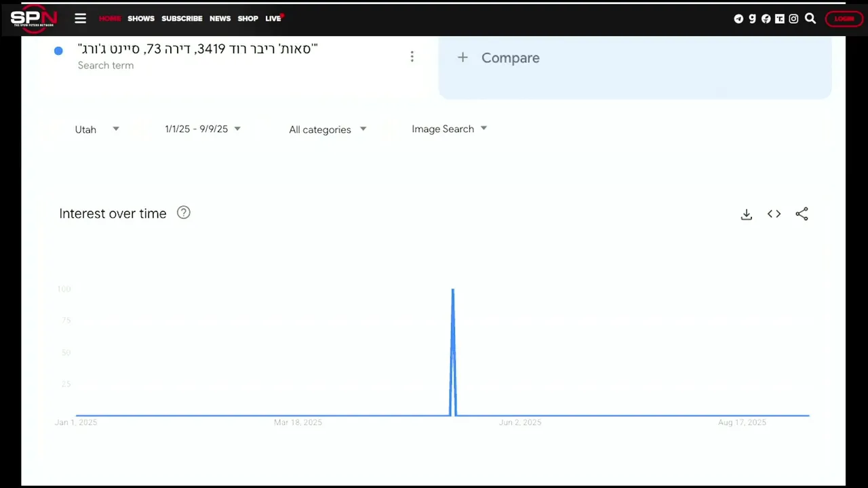The width and height of the screenshot is (868, 488).
Task: Download the Interest over time chart data
Action: click(x=747, y=214)
